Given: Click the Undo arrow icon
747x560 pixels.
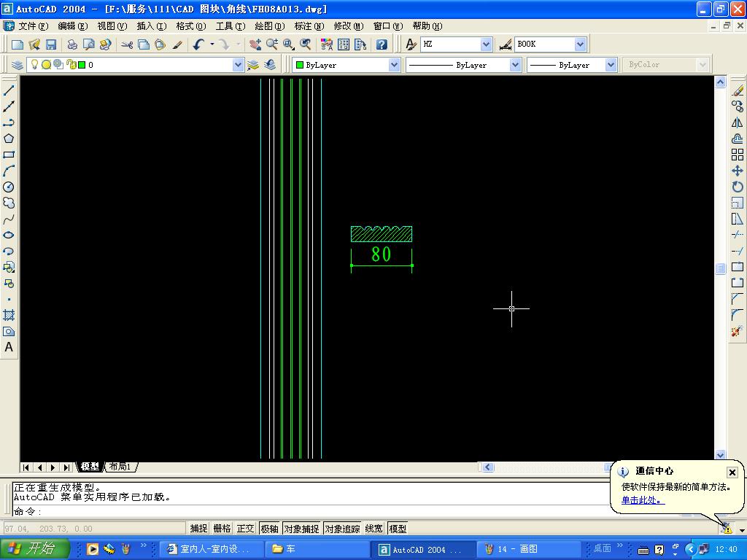Looking at the screenshot, I should pyautogui.click(x=198, y=44).
